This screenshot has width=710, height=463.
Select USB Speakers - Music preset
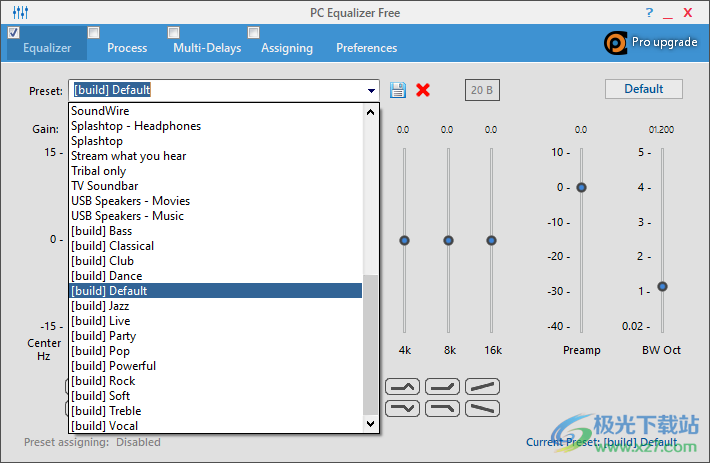coord(216,215)
